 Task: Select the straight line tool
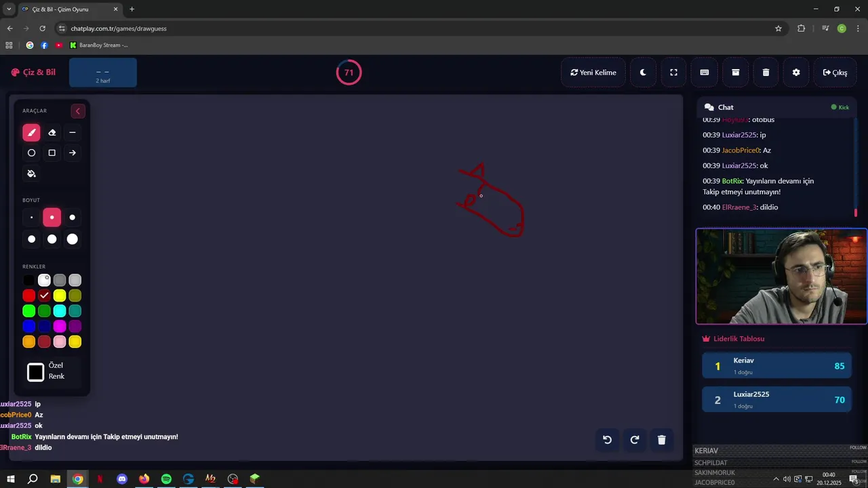pyautogui.click(x=73, y=133)
